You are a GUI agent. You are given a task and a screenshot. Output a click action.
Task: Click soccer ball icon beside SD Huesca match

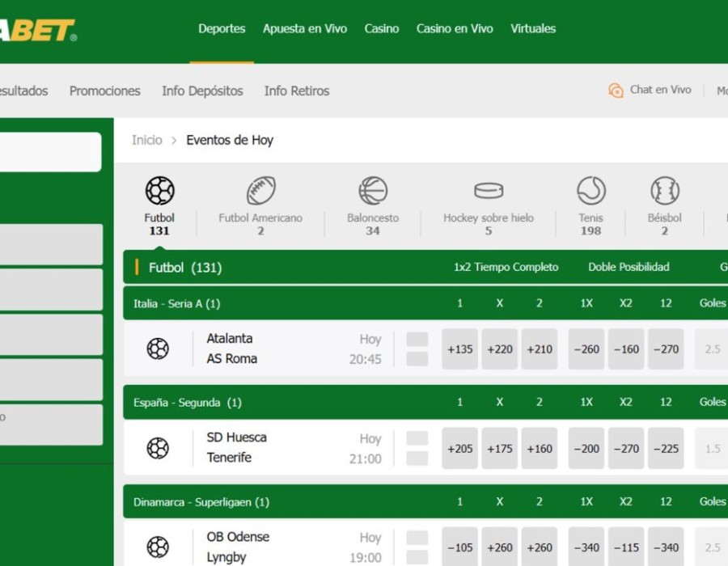pyautogui.click(x=158, y=448)
